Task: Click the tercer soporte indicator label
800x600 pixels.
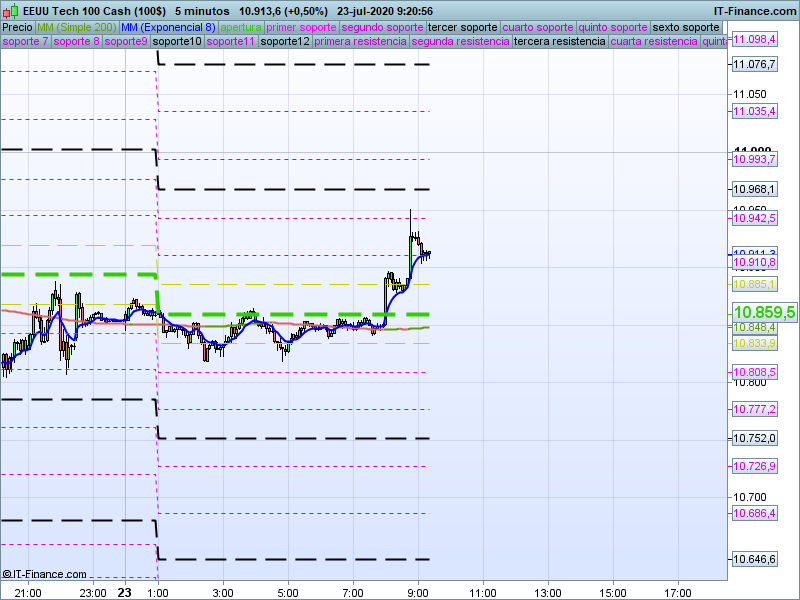Action: (x=463, y=27)
